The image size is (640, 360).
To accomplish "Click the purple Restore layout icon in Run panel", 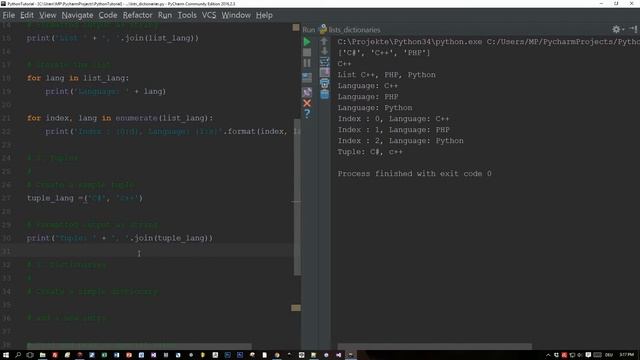I will point(307,92).
